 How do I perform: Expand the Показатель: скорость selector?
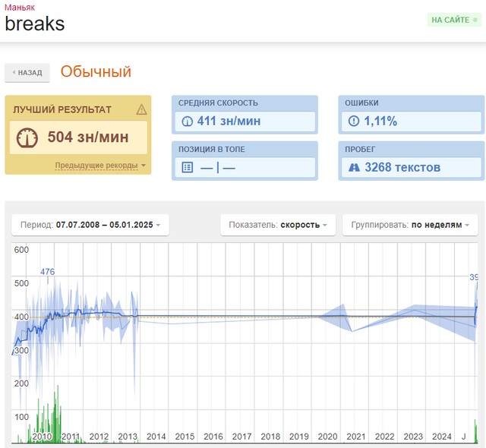(277, 225)
